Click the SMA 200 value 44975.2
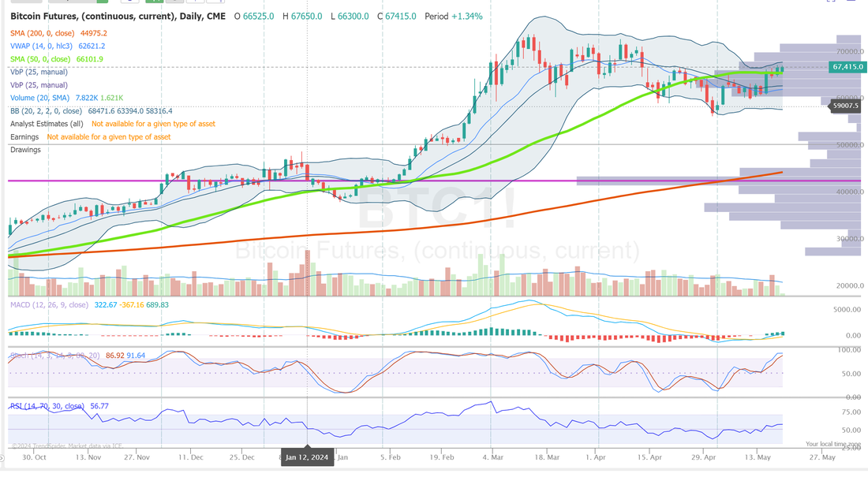Viewport: 868px width, 477px height. tap(94, 33)
